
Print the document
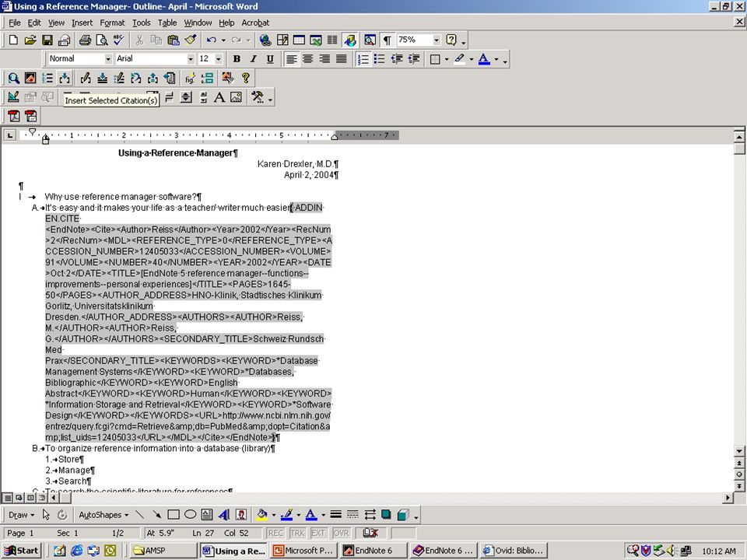pos(85,40)
